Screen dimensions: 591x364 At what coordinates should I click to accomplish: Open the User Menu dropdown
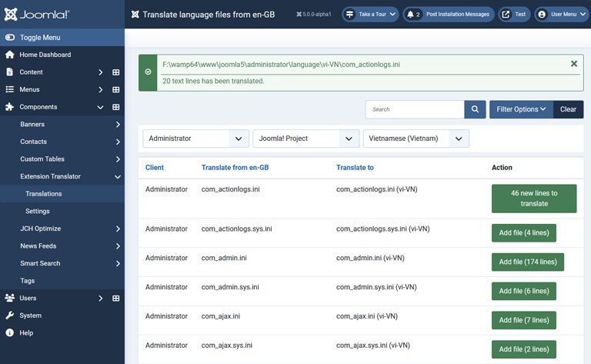tap(562, 15)
